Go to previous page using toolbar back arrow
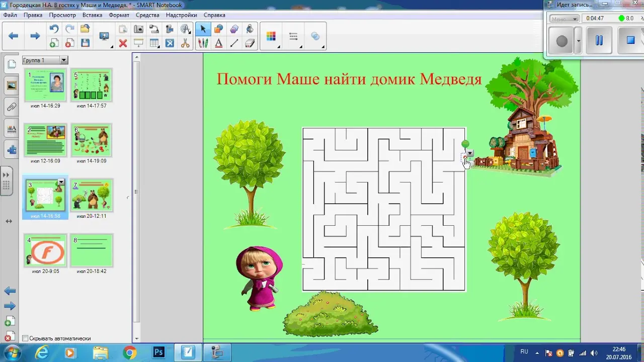This screenshot has width=644, height=362. point(14,36)
